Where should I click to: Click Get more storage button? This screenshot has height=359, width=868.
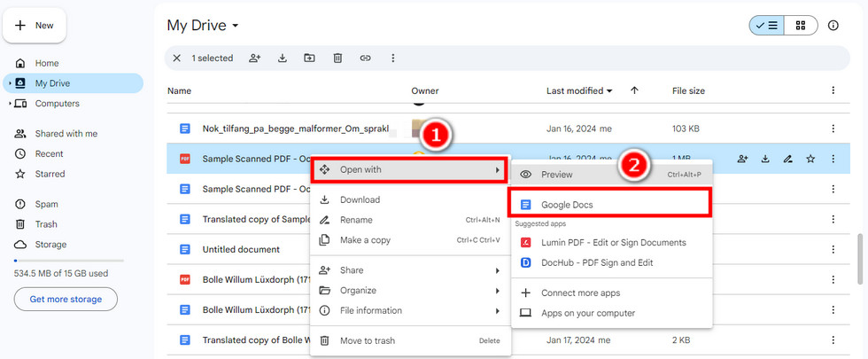(66, 300)
